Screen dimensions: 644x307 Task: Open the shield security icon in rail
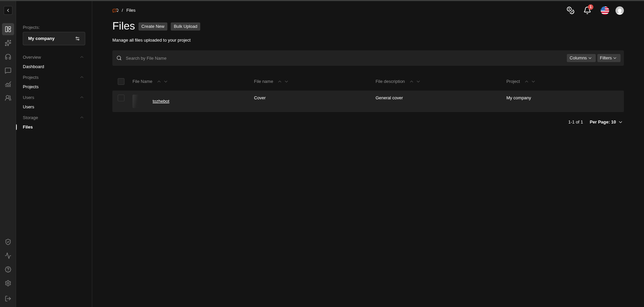pos(8,242)
